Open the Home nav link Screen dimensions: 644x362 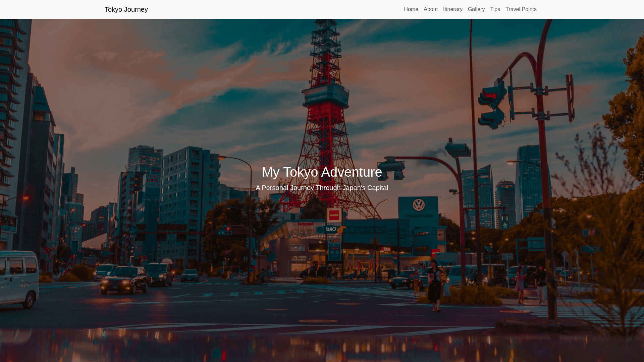click(x=411, y=9)
